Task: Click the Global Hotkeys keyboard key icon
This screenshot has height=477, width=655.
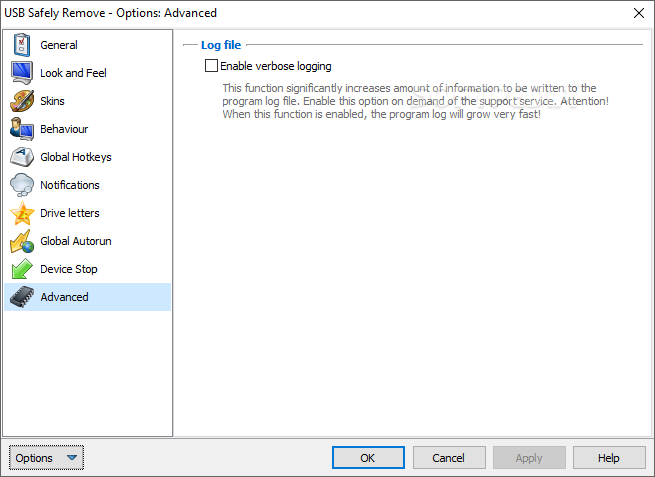Action: (22, 157)
